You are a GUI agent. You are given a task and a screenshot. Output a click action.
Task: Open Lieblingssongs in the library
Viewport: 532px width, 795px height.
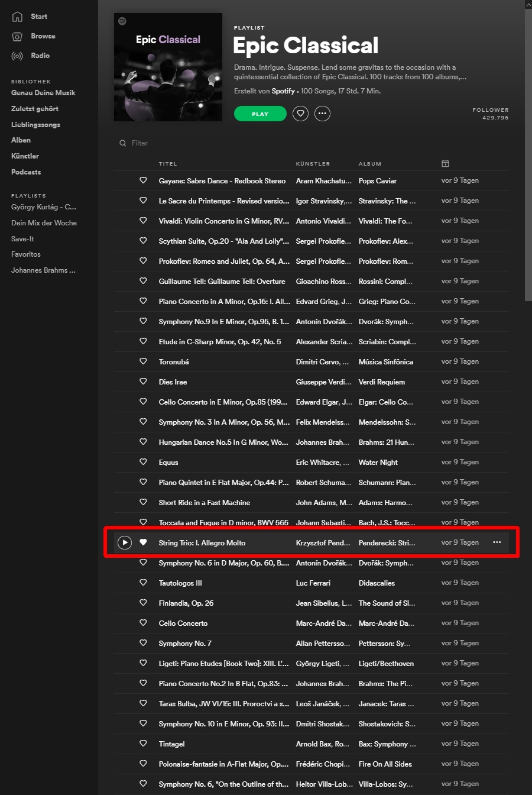click(35, 125)
